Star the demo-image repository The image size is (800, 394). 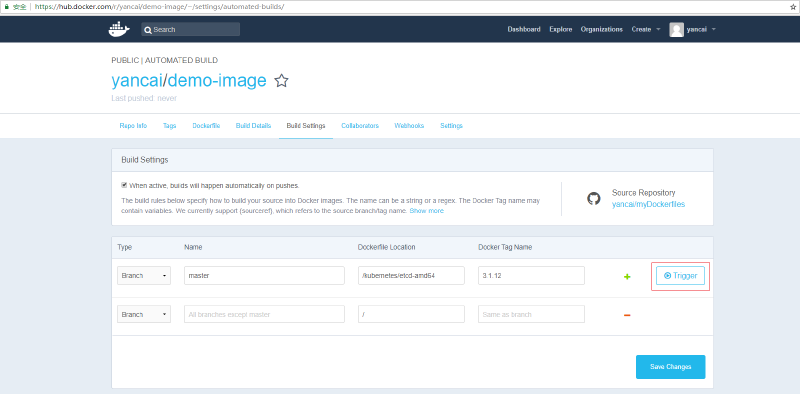pos(282,81)
